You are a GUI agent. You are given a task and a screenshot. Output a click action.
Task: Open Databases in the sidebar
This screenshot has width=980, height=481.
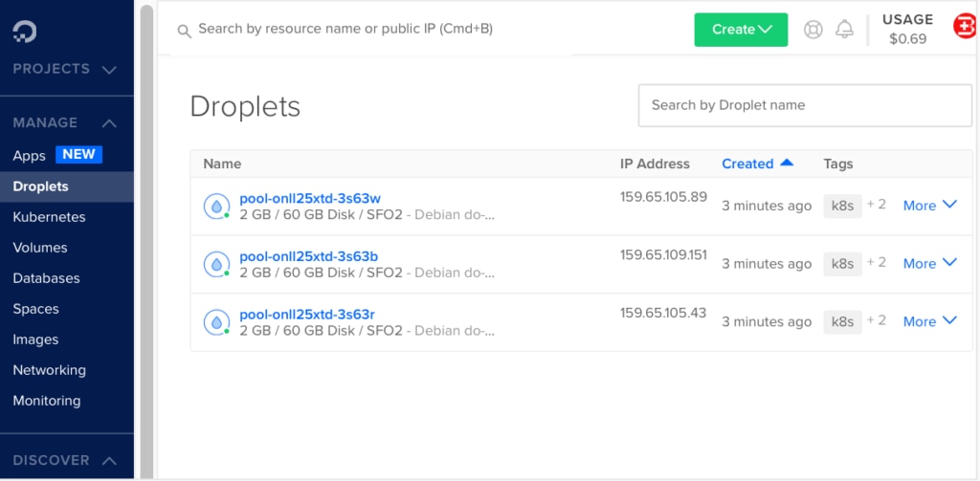click(x=46, y=278)
